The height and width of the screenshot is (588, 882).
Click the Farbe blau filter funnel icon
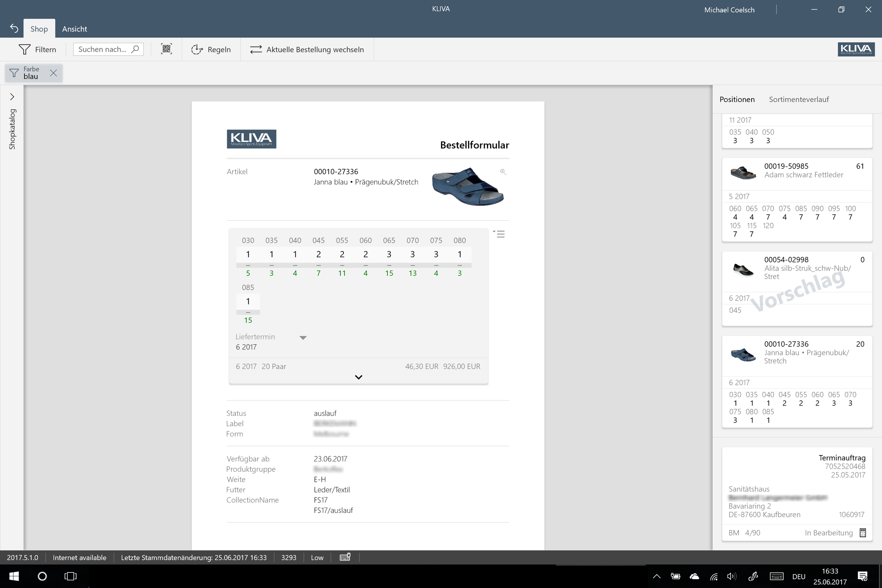(x=14, y=73)
